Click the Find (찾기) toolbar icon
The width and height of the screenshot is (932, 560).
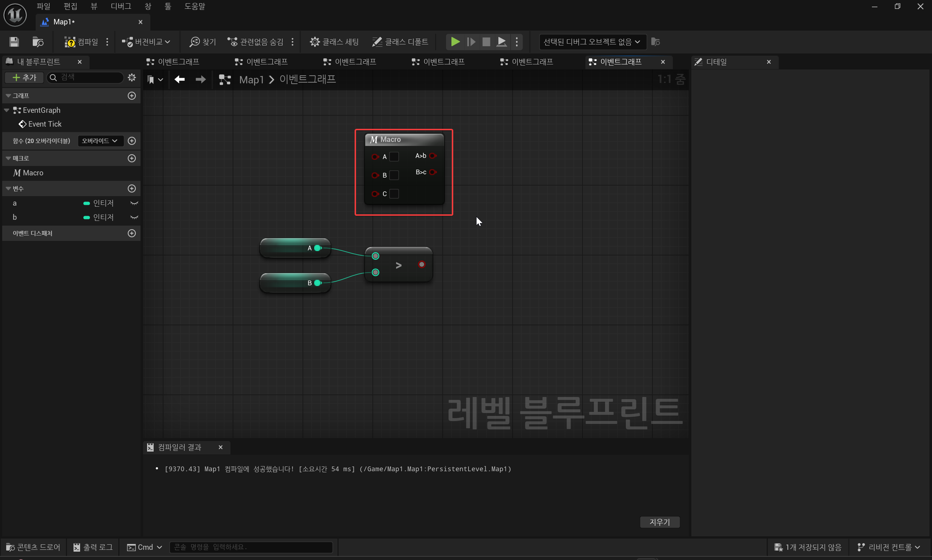coord(203,41)
